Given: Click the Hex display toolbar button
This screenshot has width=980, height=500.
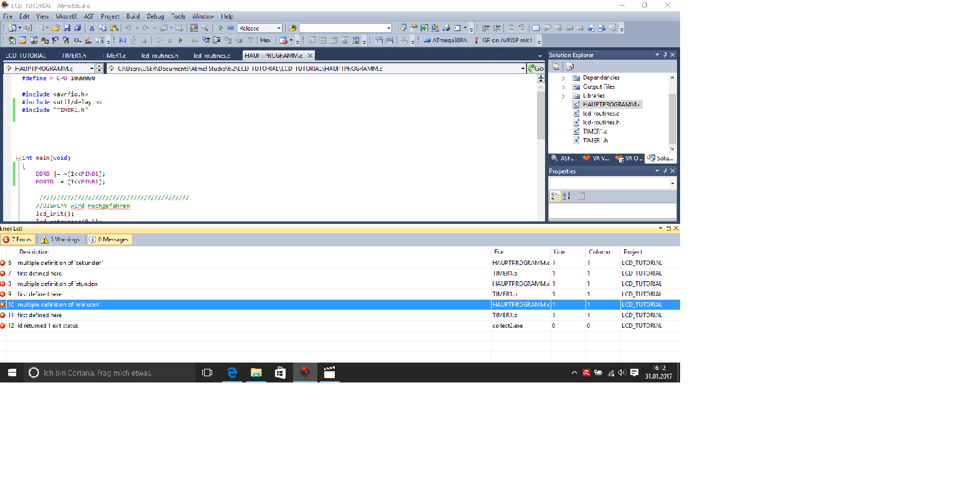Looking at the screenshot, I should (265, 40).
